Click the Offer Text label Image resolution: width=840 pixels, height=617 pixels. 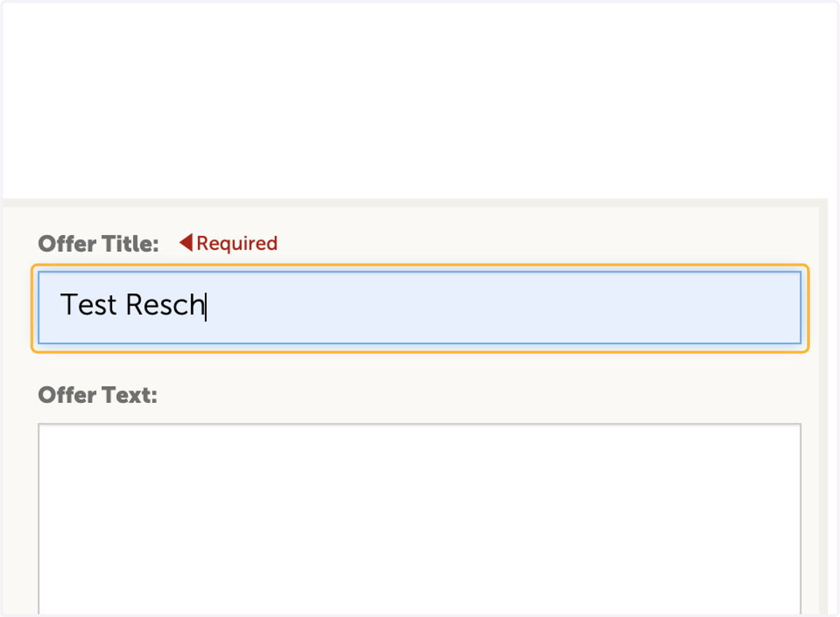click(98, 395)
